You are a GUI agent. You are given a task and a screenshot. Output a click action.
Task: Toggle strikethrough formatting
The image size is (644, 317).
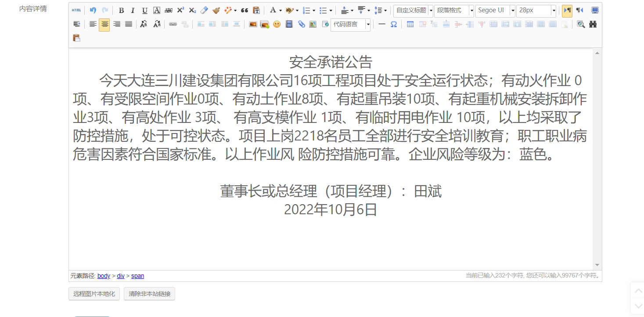tap(169, 11)
